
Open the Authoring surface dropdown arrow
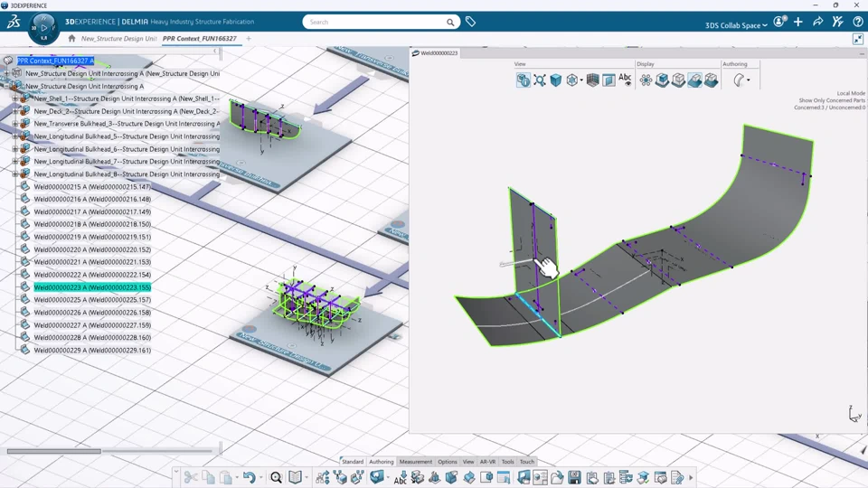749,80
